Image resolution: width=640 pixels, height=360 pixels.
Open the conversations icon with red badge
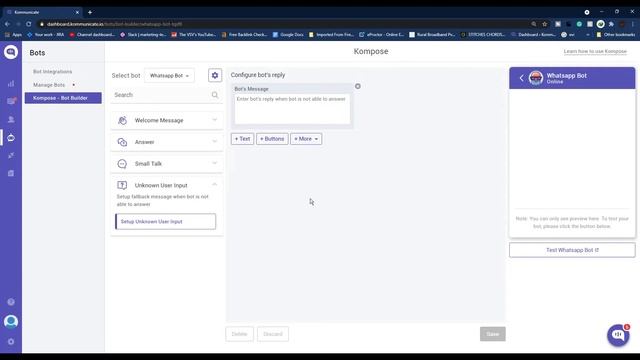11,101
